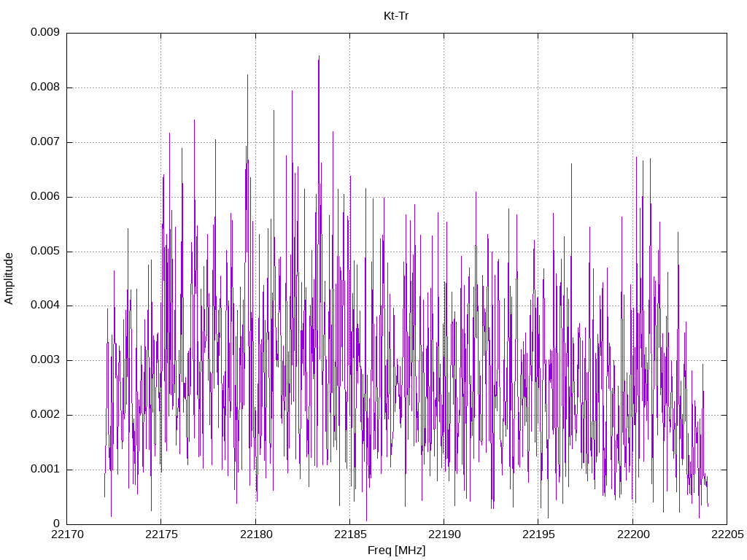
Task: Click the 22205 x-axis tick label
Action: [727, 534]
